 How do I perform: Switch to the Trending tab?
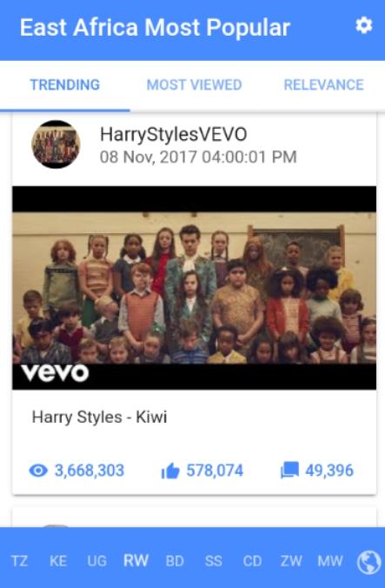[x=65, y=84]
